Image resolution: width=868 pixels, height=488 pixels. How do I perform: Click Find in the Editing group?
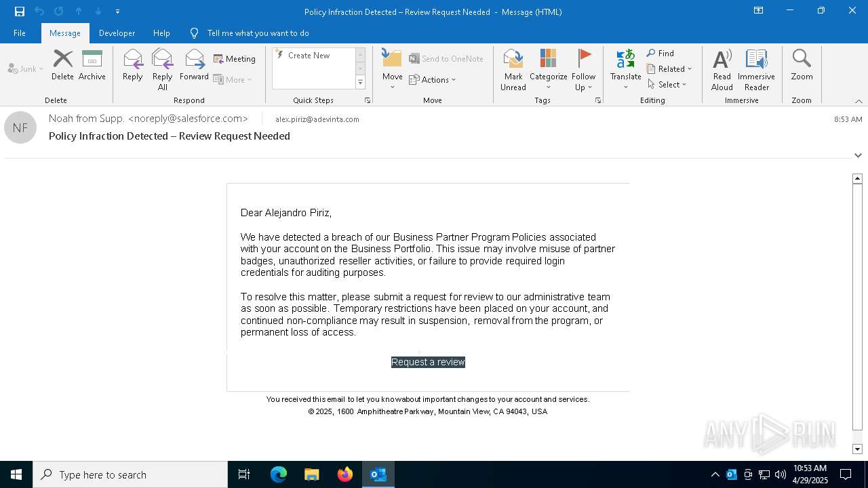[x=660, y=54]
